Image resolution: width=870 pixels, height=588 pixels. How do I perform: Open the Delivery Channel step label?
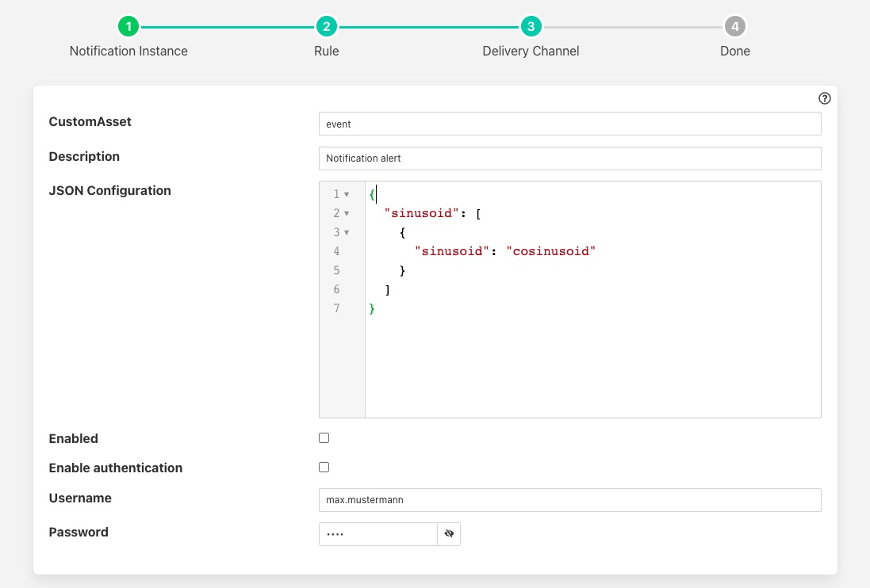(531, 52)
